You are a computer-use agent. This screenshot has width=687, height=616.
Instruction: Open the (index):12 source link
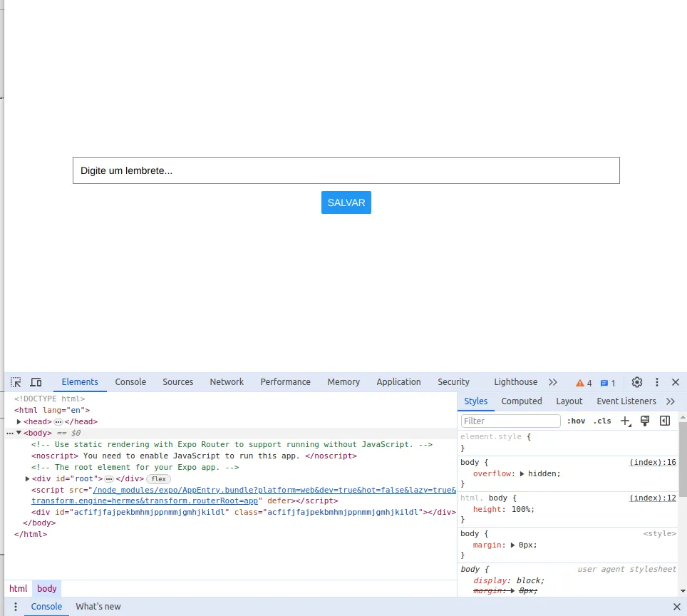[652, 498]
